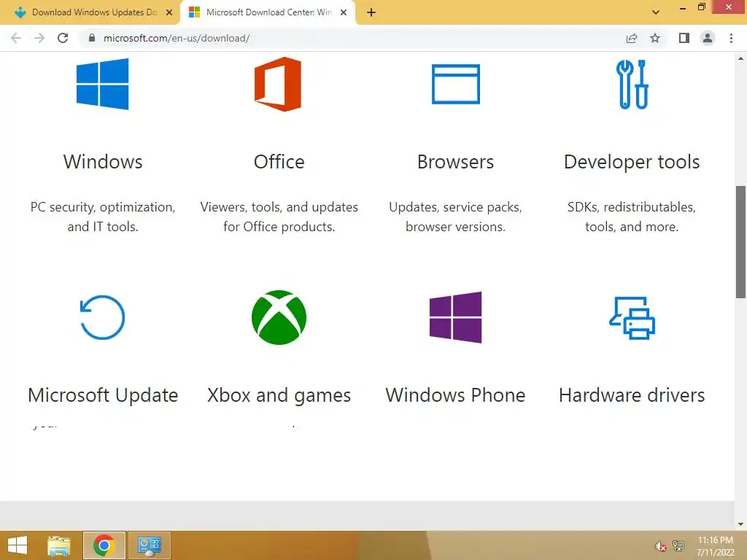
Task: Share this page using share icon
Action: (x=632, y=38)
